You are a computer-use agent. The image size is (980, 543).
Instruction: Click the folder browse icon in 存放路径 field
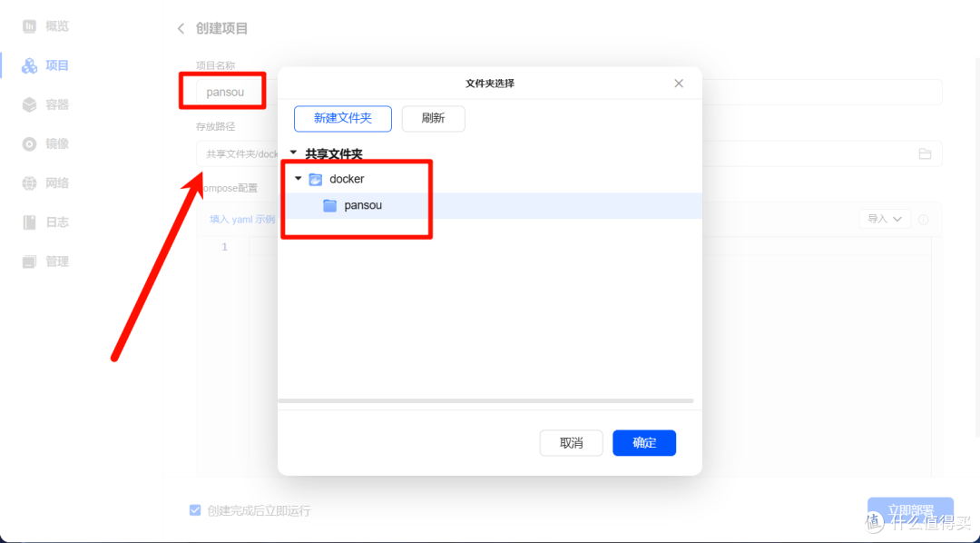[x=925, y=153]
